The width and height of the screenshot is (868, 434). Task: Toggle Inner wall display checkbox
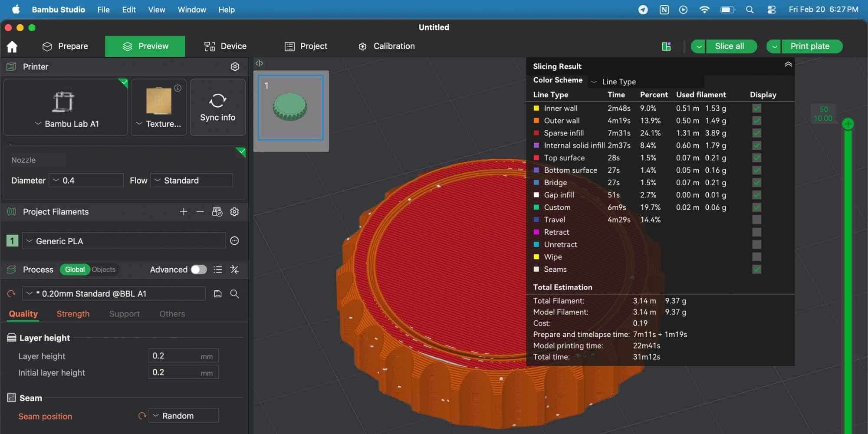(x=756, y=108)
